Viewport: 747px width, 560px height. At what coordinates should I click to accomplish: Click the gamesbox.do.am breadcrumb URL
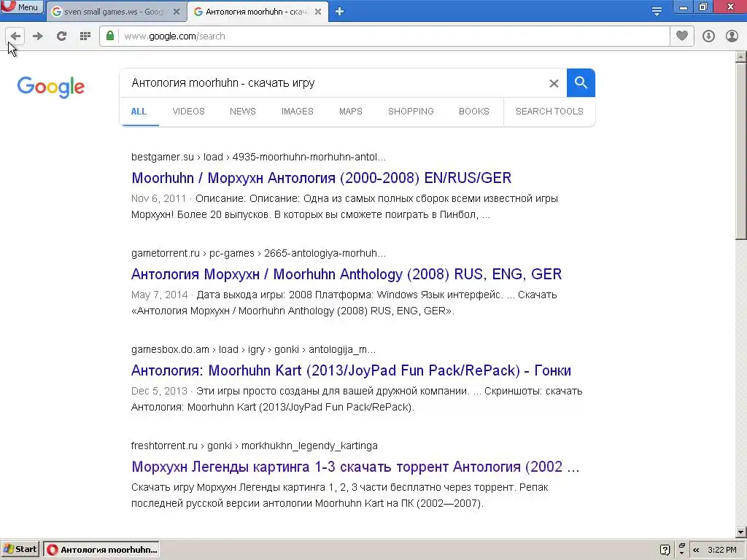coord(253,349)
